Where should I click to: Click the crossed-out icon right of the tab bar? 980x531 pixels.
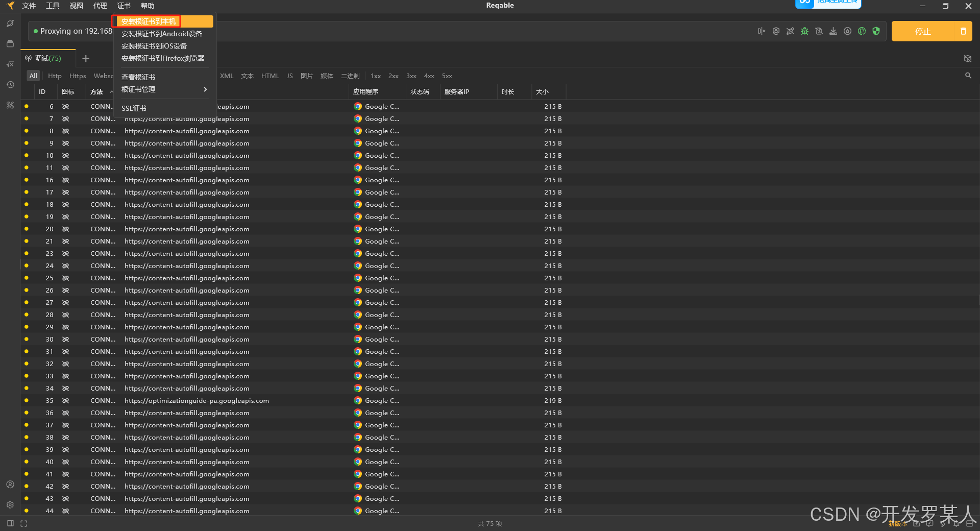(968, 59)
